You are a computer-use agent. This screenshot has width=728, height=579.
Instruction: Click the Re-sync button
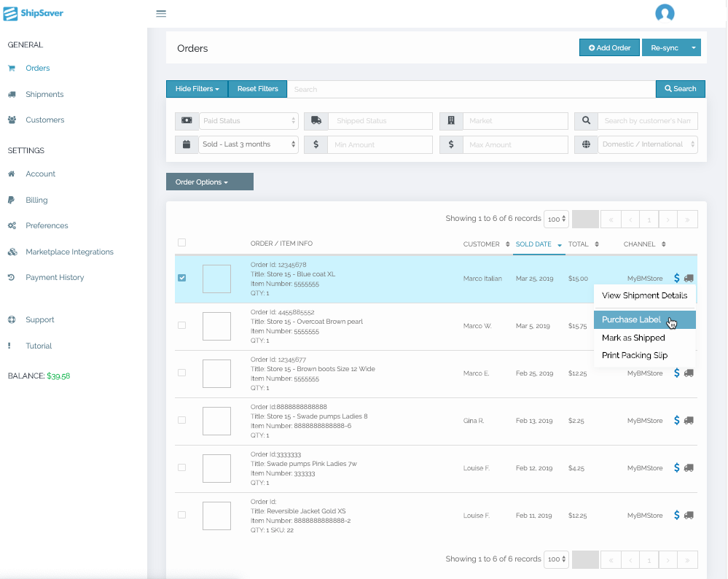tap(665, 47)
